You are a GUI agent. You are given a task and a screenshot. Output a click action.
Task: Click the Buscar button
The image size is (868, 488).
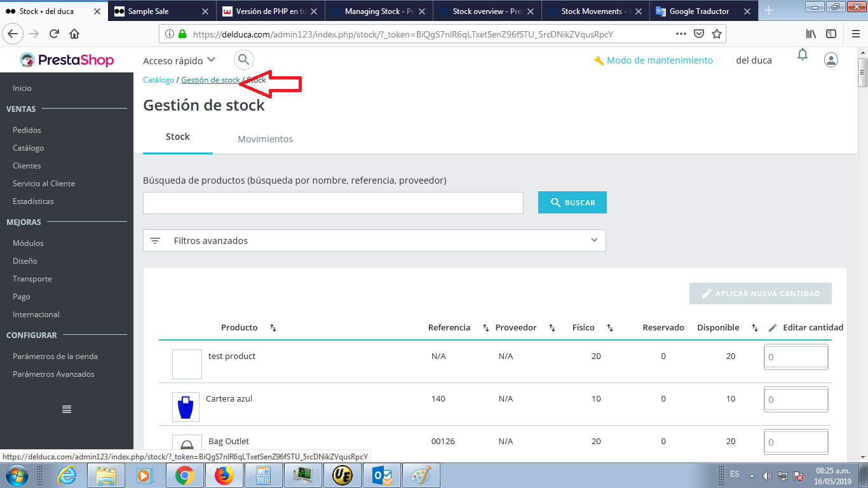tap(572, 202)
